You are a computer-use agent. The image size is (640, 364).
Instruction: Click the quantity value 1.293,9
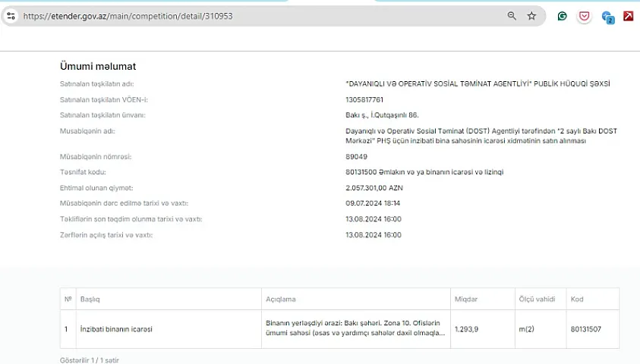coord(466,329)
